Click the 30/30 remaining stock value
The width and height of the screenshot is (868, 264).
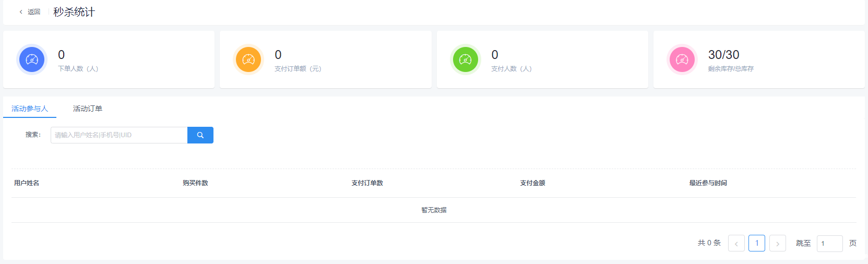[x=723, y=55]
